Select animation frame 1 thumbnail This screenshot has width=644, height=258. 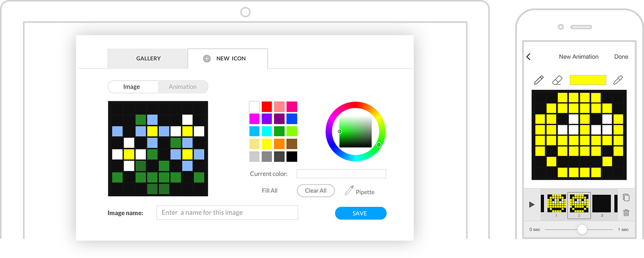556,204
